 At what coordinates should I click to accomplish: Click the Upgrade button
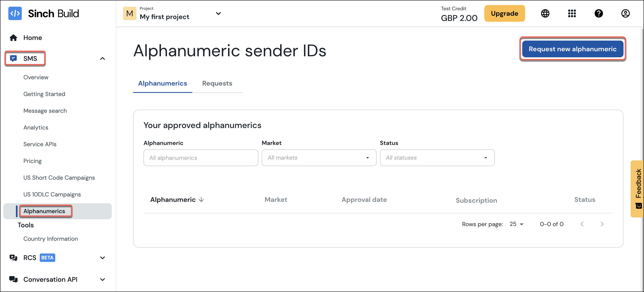(x=504, y=13)
